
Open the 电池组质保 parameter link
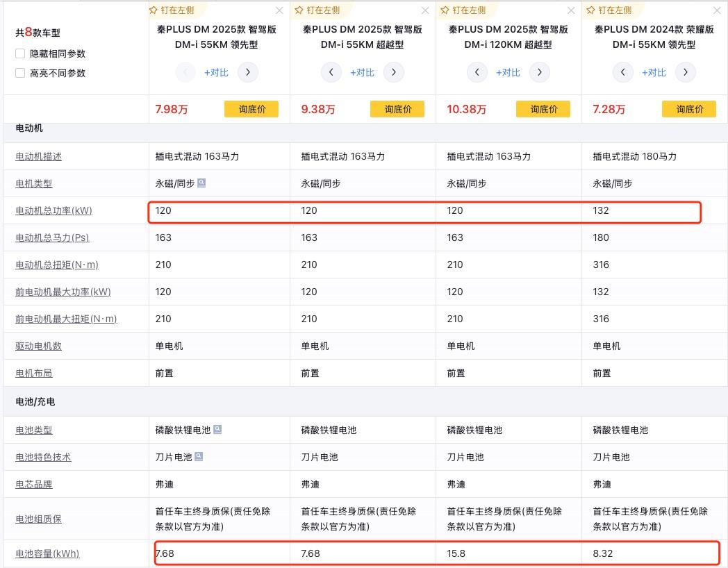tap(38, 519)
